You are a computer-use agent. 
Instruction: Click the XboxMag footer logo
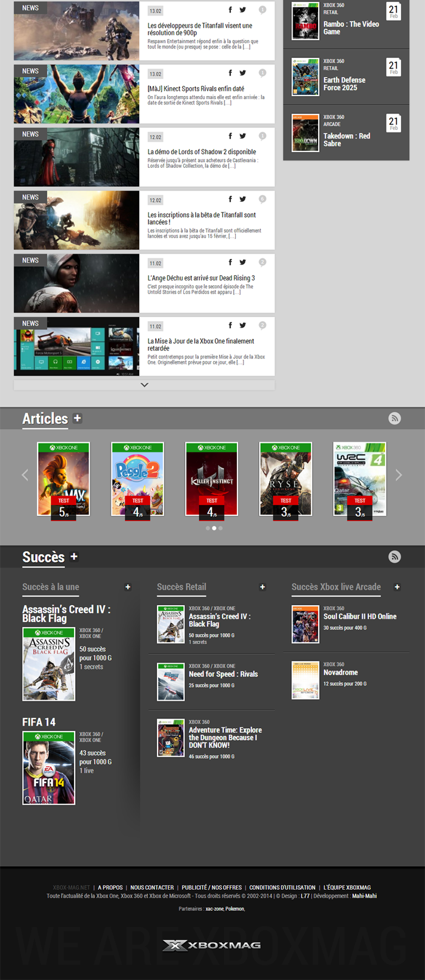tap(212, 945)
